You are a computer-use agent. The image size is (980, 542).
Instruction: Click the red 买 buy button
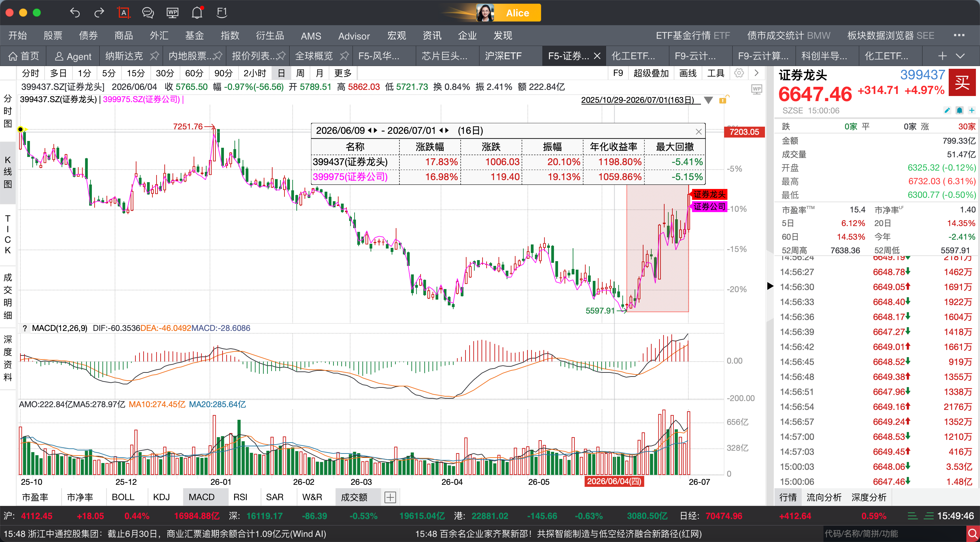(x=963, y=82)
